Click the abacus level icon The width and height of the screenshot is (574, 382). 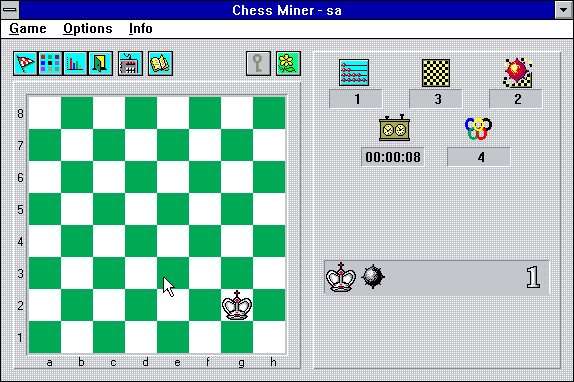tap(354, 73)
